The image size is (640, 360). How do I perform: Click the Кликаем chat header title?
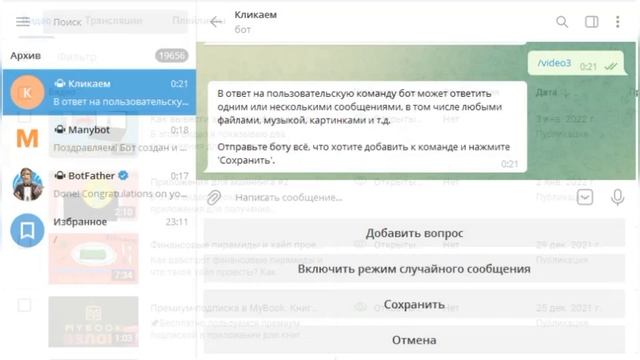coord(256,15)
